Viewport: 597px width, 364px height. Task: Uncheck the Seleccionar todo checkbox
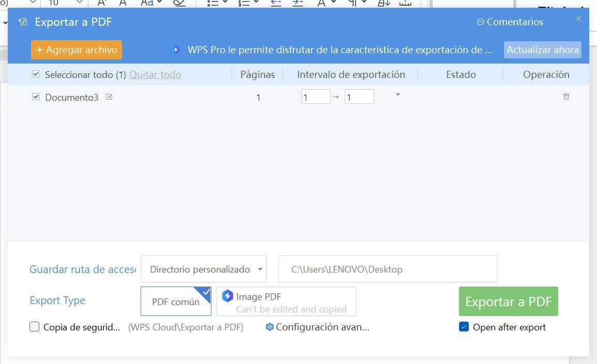(36, 74)
